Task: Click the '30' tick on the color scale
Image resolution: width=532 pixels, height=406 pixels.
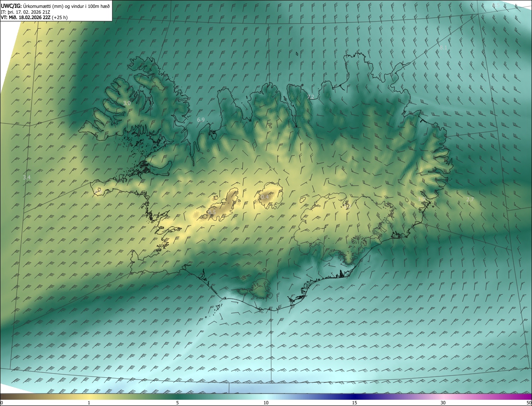Action: [x=443, y=403]
